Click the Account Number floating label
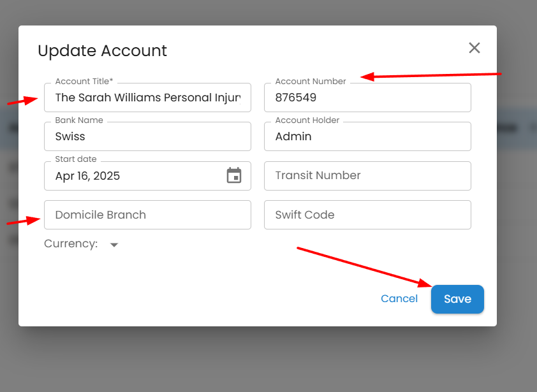Viewport: 537px width, 392px height. 311,82
